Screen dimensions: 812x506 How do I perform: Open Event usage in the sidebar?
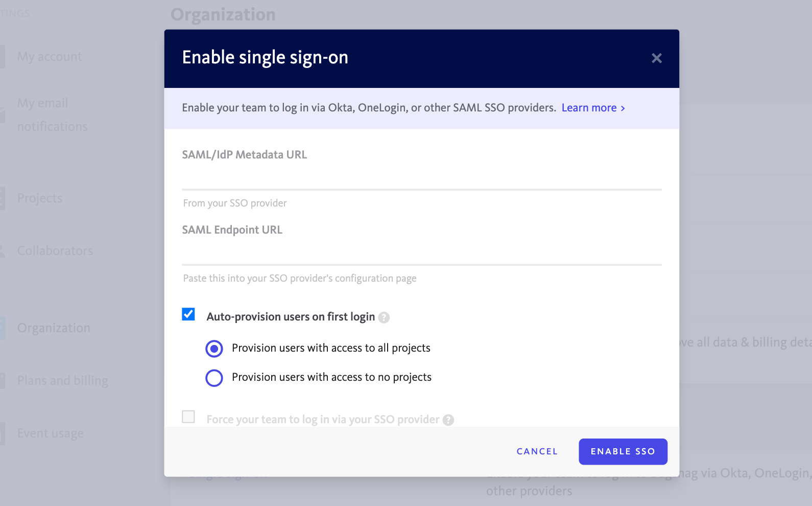(51, 433)
